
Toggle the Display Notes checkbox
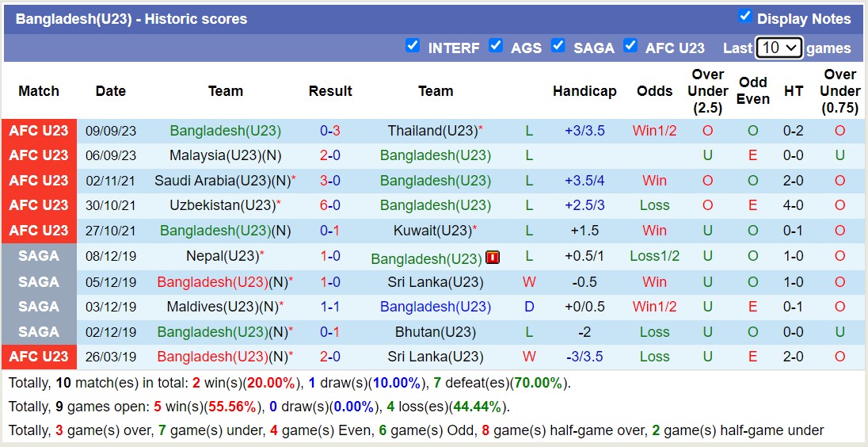744,17
